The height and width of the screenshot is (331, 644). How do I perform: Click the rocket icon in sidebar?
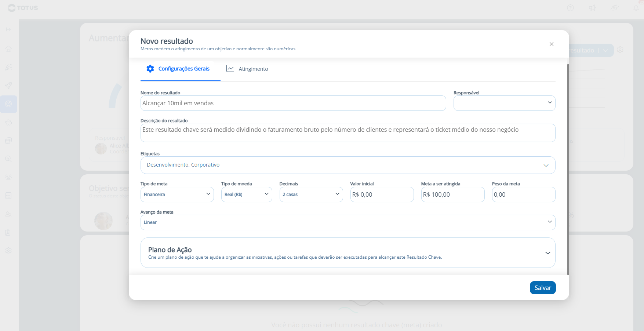pyautogui.click(x=8, y=86)
